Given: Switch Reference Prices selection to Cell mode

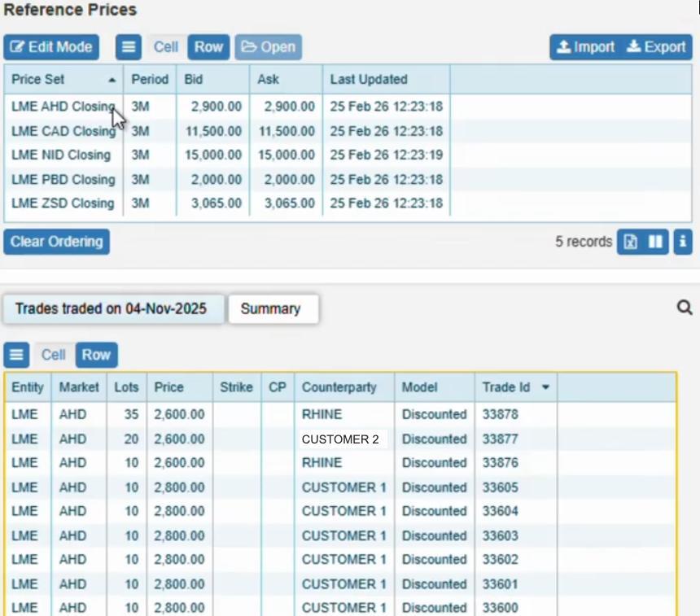Looking at the screenshot, I should pos(165,47).
